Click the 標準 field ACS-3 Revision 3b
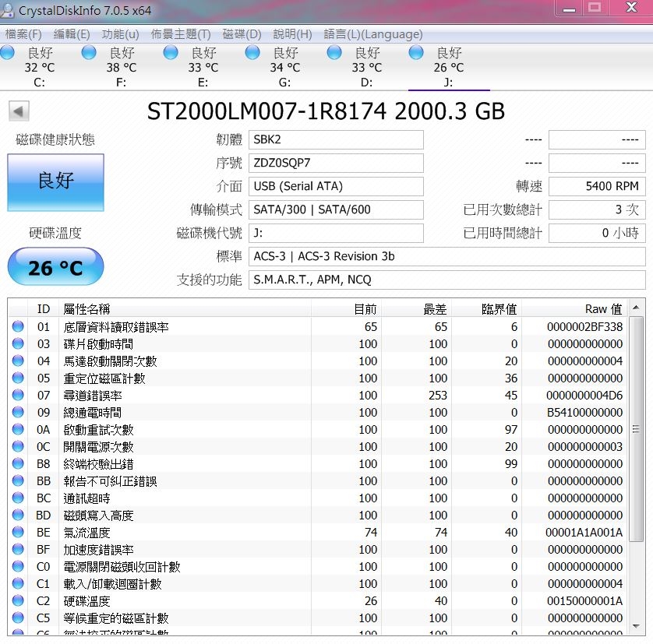 click(447, 256)
